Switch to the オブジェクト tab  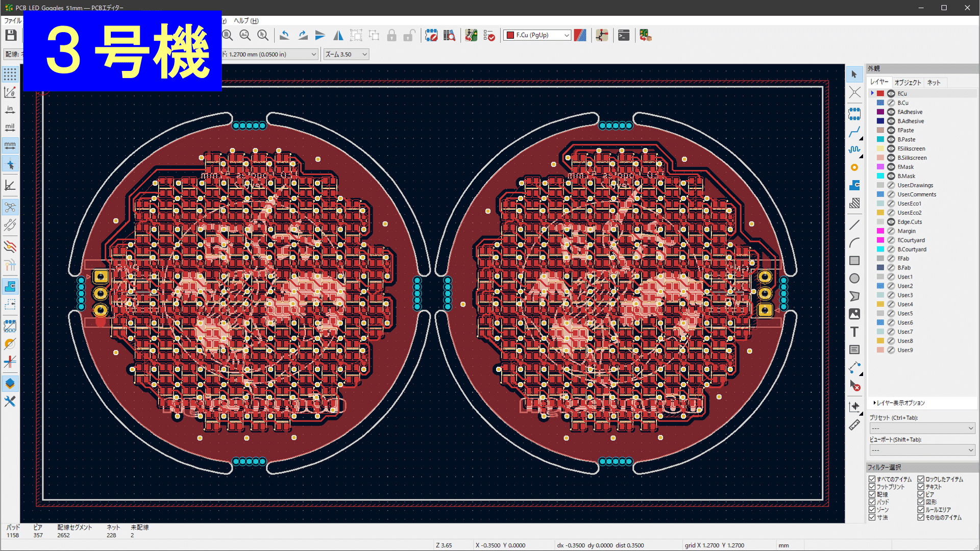[908, 83]
